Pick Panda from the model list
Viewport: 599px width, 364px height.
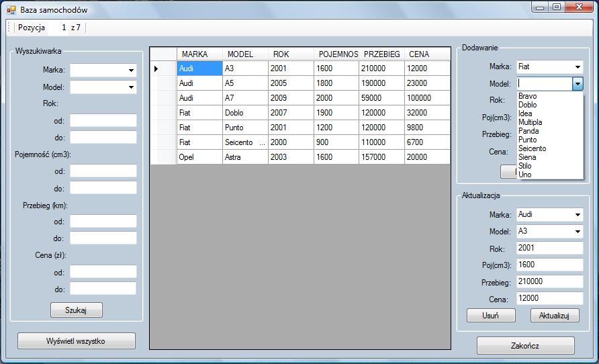tap(550, 131)
